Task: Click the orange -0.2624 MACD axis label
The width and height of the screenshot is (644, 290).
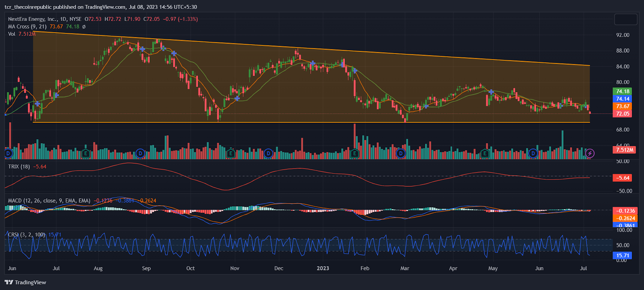Action: (625, 218)
